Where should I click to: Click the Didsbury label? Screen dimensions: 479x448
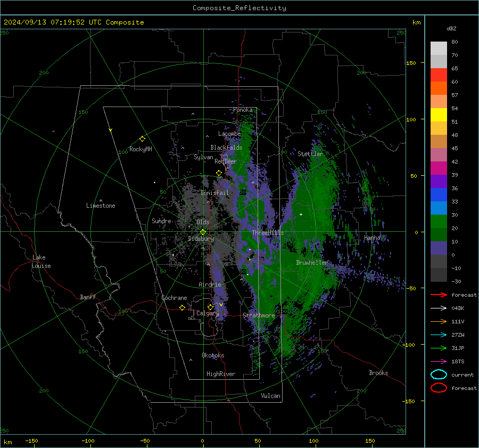tap(201, 239)
